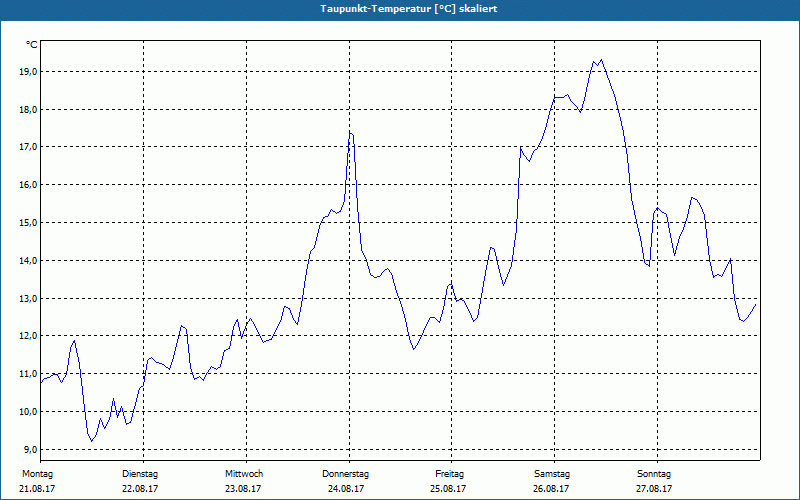Screen dimensions: 800x500
Task: Click the 12,0 axis value
Action: [29, 336]
